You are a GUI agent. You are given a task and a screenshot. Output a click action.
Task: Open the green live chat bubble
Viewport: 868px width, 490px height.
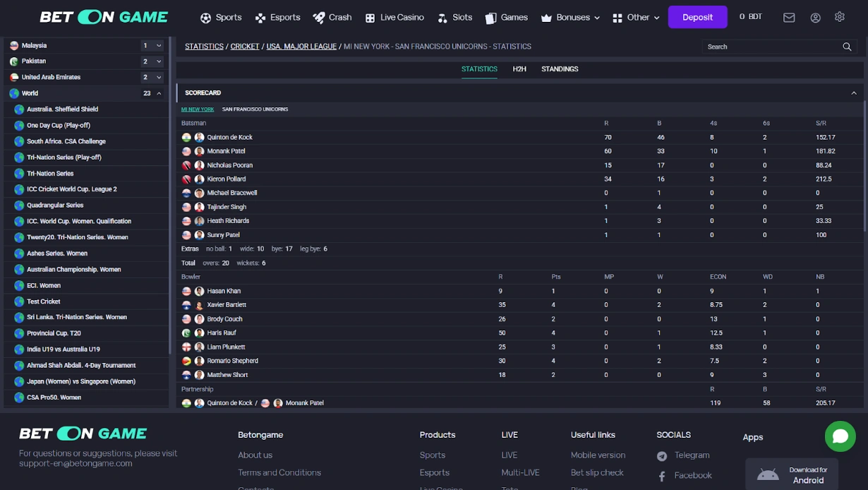(x=840, y=436)
